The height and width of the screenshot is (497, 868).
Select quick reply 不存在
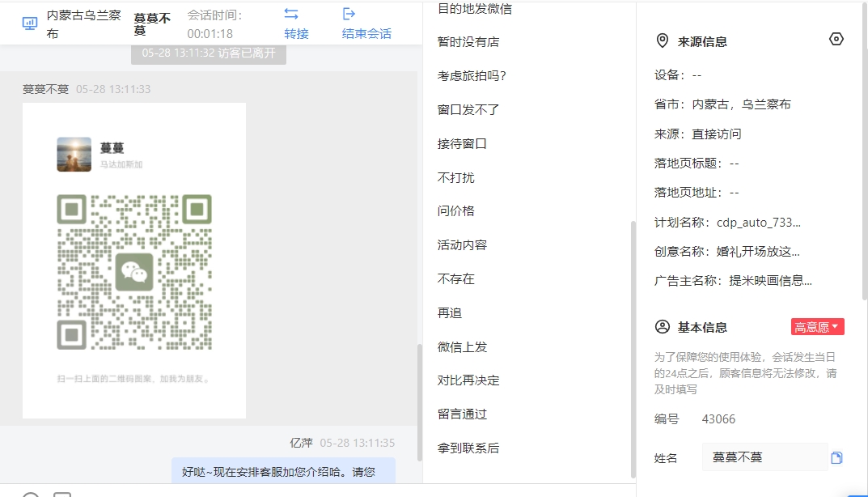(x=456, y=278)
